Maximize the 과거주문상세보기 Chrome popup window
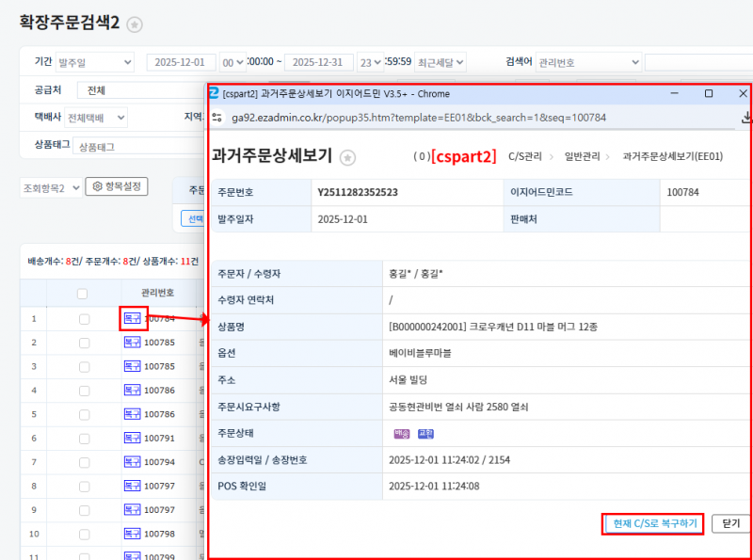Screen dimensions: 753x560 pyautogui.click(x=709, y=94)
